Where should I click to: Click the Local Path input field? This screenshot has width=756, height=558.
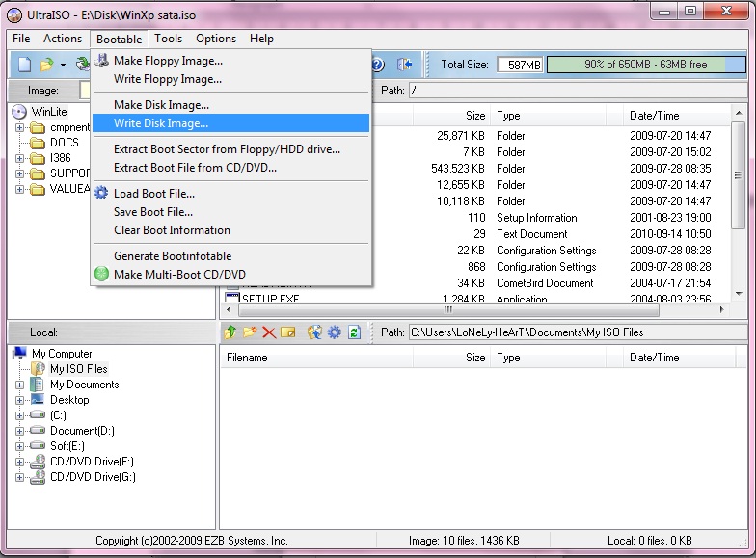(578, 332)
